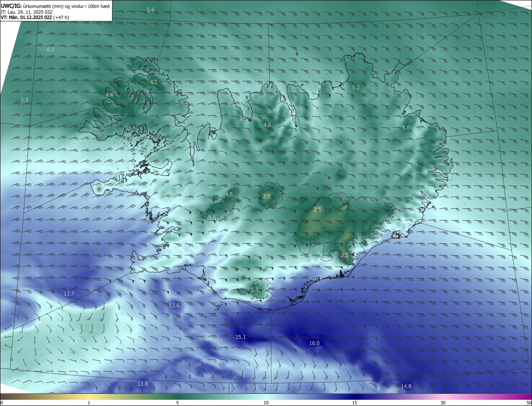Click the tick label 10 on the colour scale
Screen dimensions: 532x406
266,403
